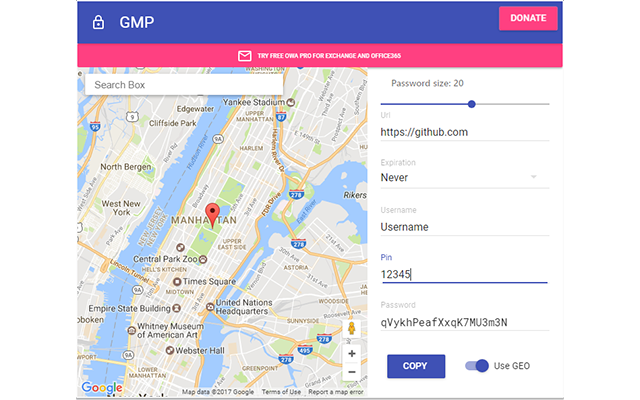Click the Cliffside Park map label

(x=173, y=123)
